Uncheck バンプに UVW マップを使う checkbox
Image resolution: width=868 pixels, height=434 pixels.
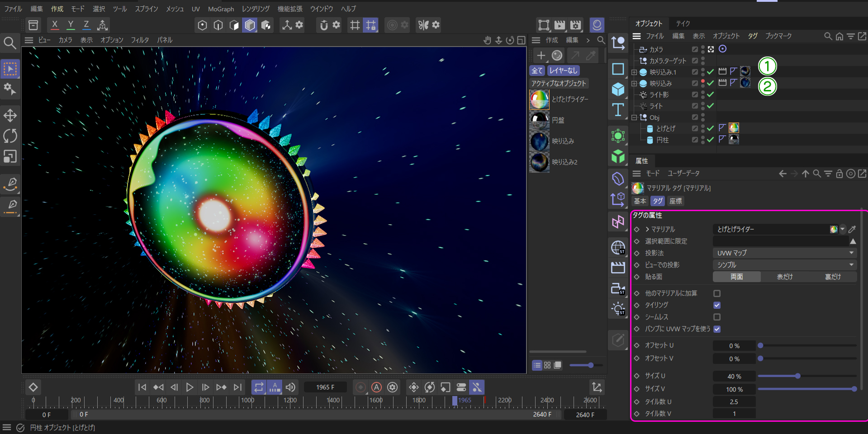pos(717,329)
